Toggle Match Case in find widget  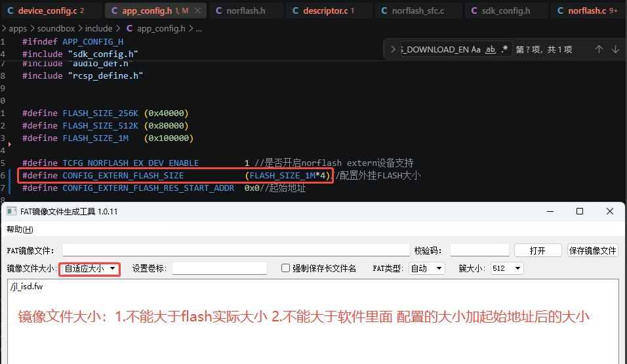[475, 49]
